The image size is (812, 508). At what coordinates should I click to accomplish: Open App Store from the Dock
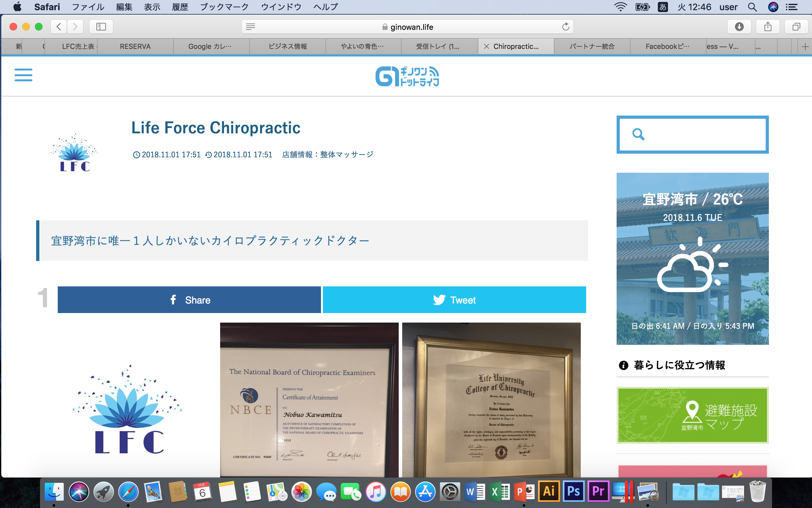425,492
